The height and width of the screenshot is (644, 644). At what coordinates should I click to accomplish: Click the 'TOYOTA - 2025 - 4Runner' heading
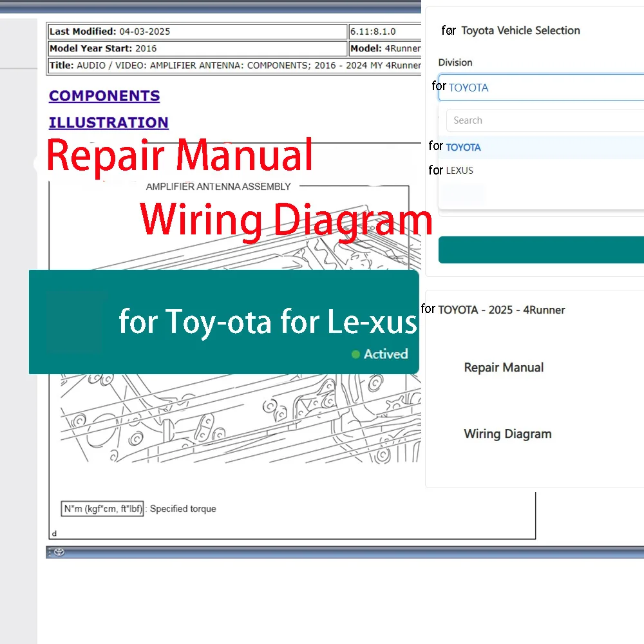coord(502,310)
